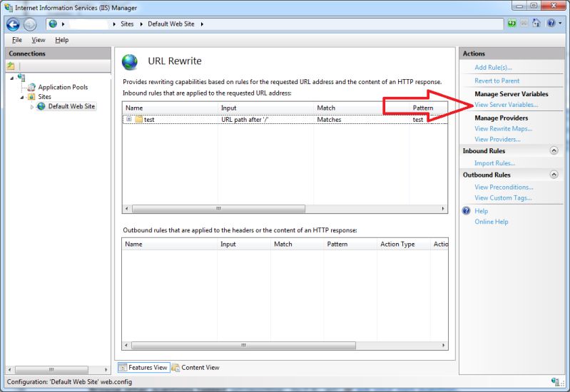570x392 pixels.
Task: Click the Content View tab icon
Action: 175,367
